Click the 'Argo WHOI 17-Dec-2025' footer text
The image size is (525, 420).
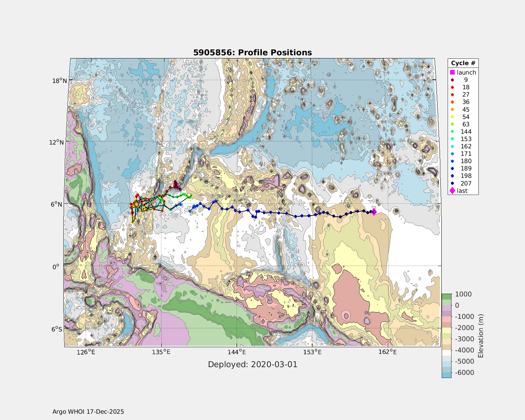click(x=88, y=412)
